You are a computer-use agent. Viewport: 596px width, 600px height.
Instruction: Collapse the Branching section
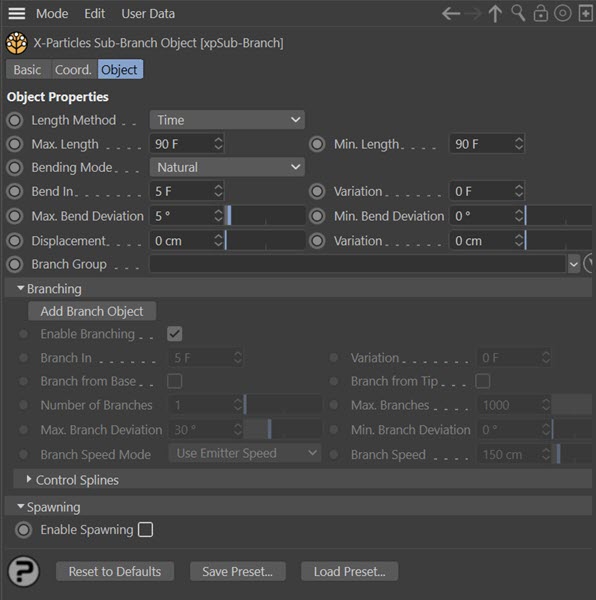(21, 288)
